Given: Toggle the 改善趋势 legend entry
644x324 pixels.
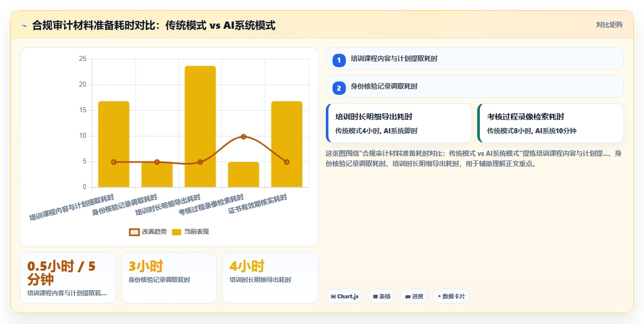Looking at the screenshot, I should [x=148, y=232].
